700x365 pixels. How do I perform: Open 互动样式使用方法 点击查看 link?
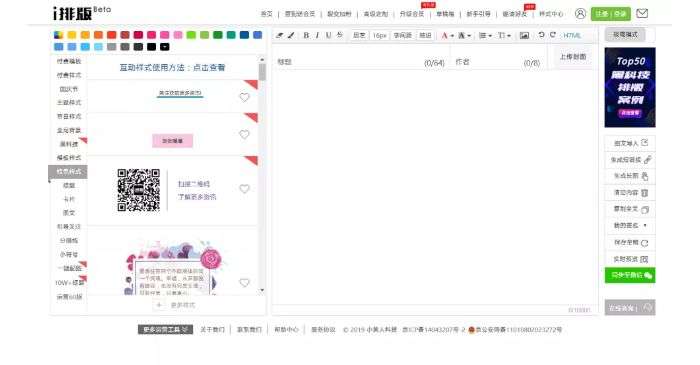[x=172, y=67]
